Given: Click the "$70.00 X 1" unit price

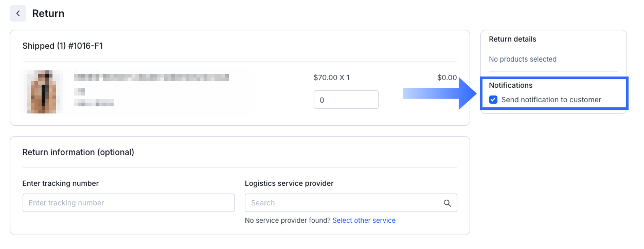Looking at the screenshot, I should point(331,78).
